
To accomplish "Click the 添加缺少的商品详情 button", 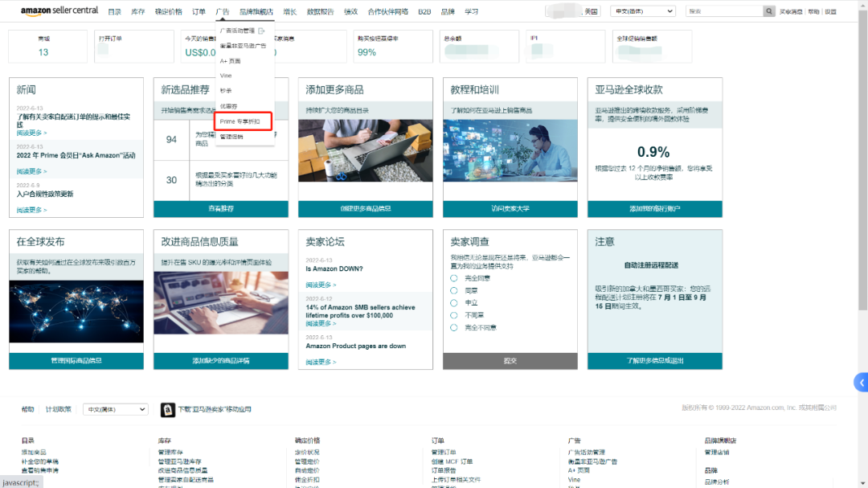I will click(221, 361).
